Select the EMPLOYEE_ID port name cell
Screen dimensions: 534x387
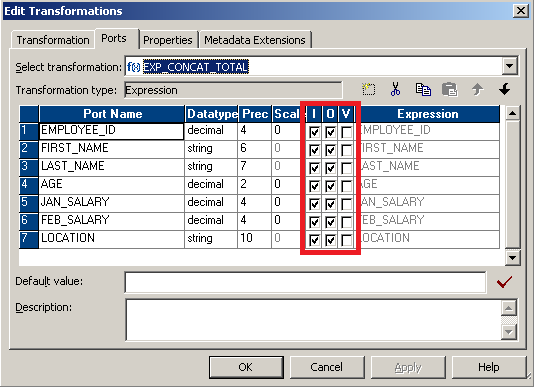(x=112, y=131)
